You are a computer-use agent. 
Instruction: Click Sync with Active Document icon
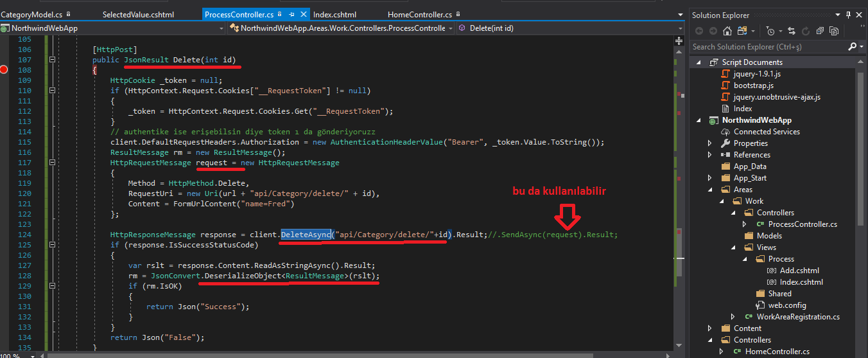792,31
